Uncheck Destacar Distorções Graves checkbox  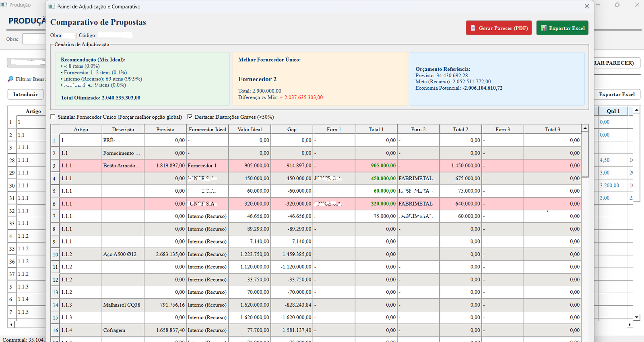pos(190,117)
